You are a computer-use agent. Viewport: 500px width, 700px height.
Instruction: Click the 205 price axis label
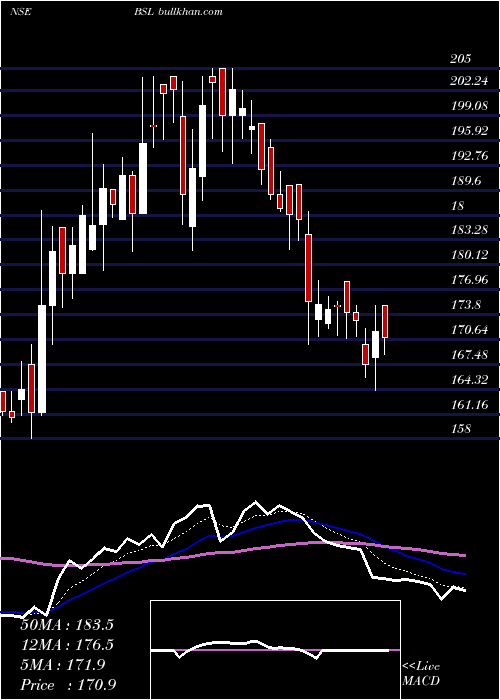tap(461, 59)
